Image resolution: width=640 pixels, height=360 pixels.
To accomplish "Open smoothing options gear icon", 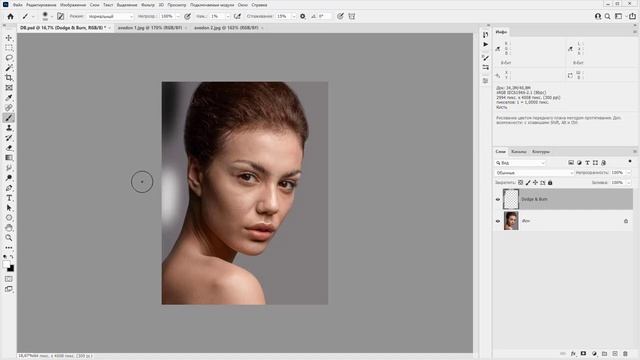I will pos(302,16).
